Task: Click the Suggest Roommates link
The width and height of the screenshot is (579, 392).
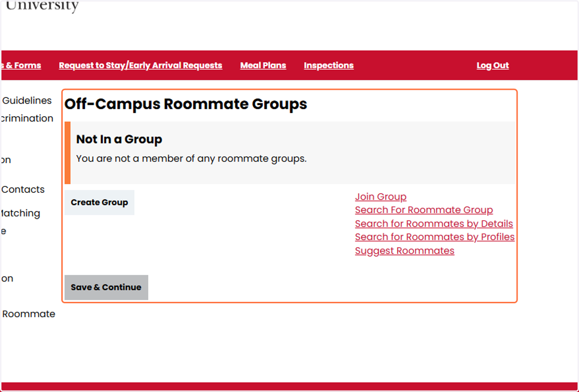Action: pos(405,251)
